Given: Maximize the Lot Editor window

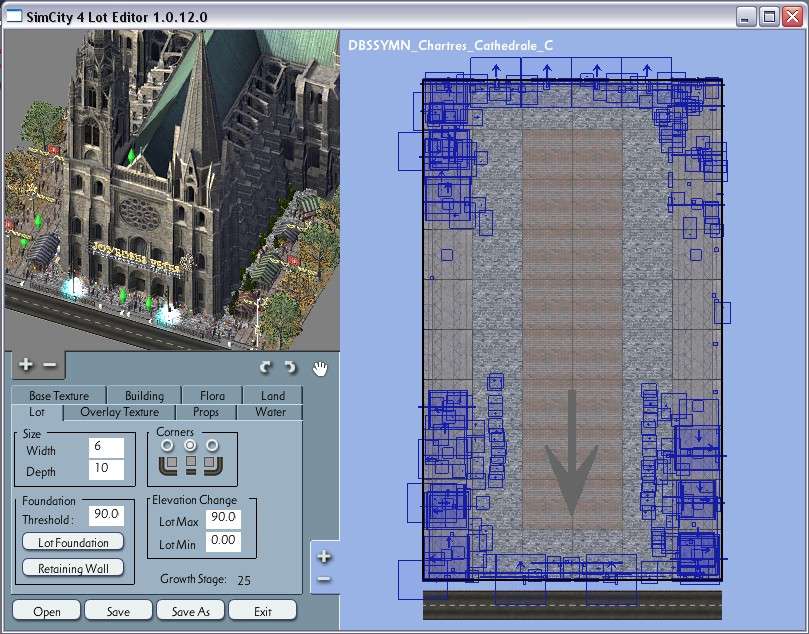Looking at the screenshot, I should click(x=769, y=17).
